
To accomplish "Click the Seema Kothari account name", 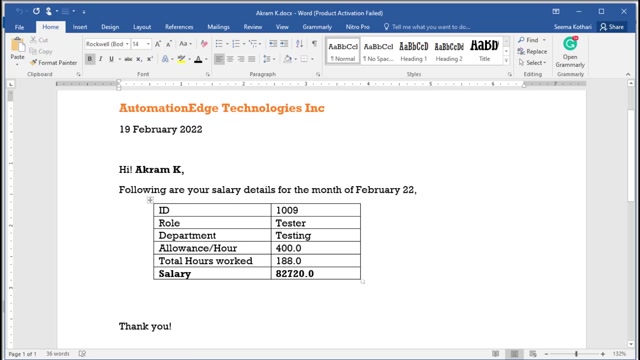I will coord(572,27).
